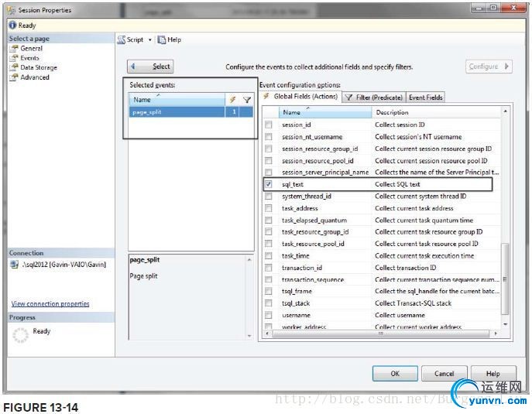
Task: Click the lightning actions column header
Action: (x=232, y=100)
